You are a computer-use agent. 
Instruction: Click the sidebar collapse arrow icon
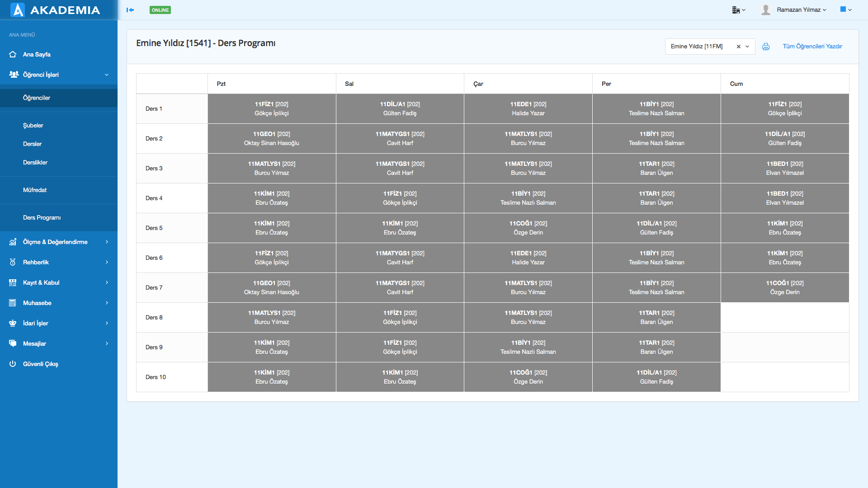[130, 10]
